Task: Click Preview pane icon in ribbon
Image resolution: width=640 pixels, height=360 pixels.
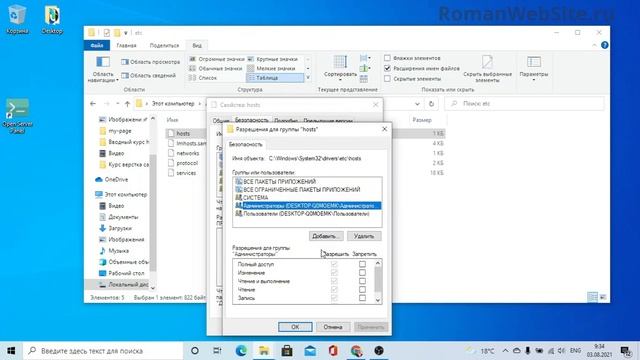Action: [x=125, y=62]
